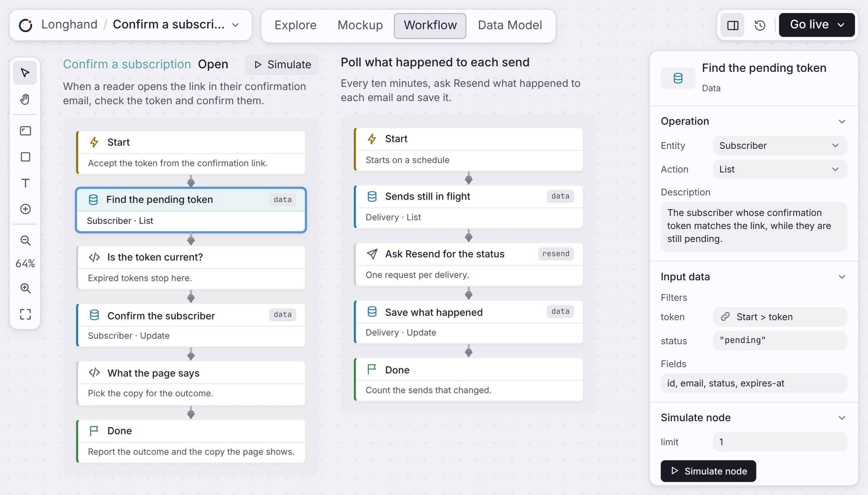Image resolution: width=868 pixels, height=495 pixels.
Task: Select the pointer cursor tool
Action: tap(25, 73)
